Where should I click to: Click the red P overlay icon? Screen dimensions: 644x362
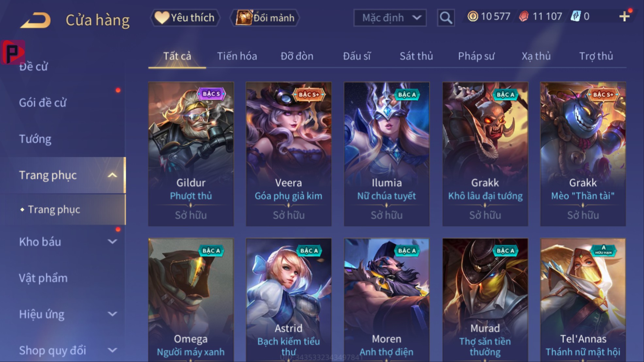tap(13, 52)
